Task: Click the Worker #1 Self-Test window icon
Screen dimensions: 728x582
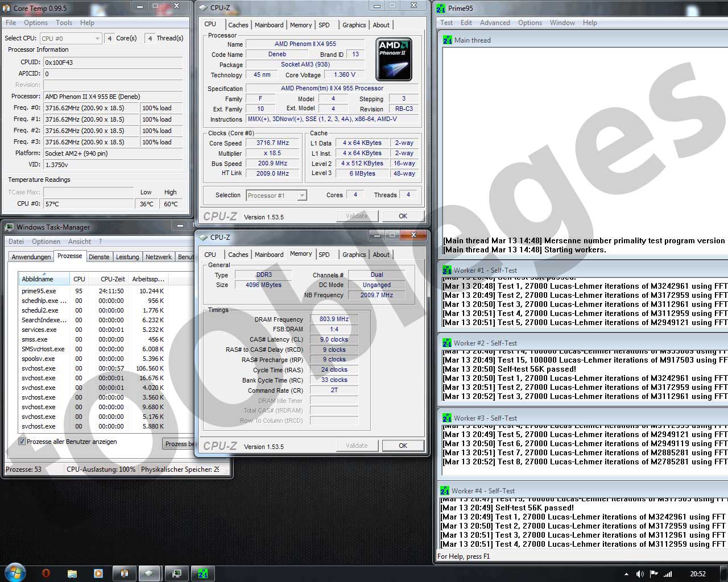Action: [x=447, y=270]
